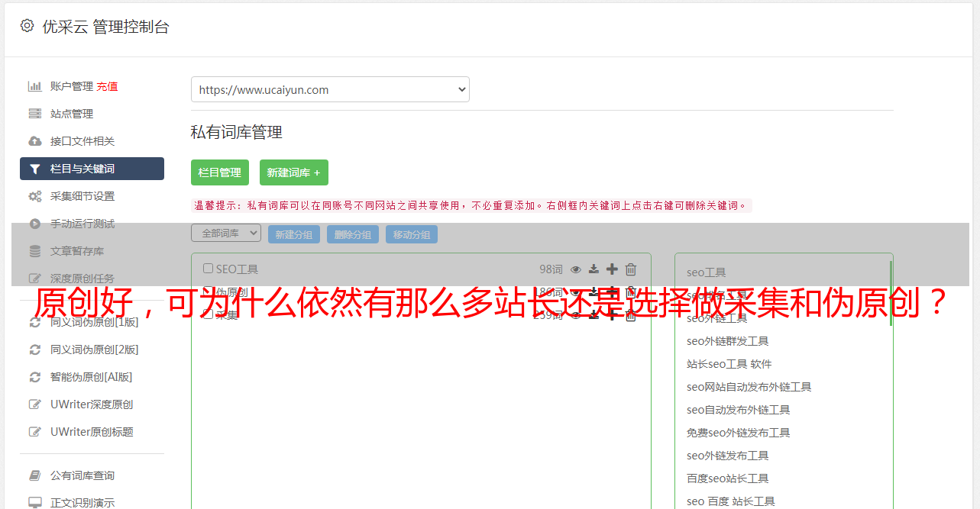The height and width of the screenshot is (509, 980).
Task: Click the database icon for 文章暂存库
Action: pos(35,251)
